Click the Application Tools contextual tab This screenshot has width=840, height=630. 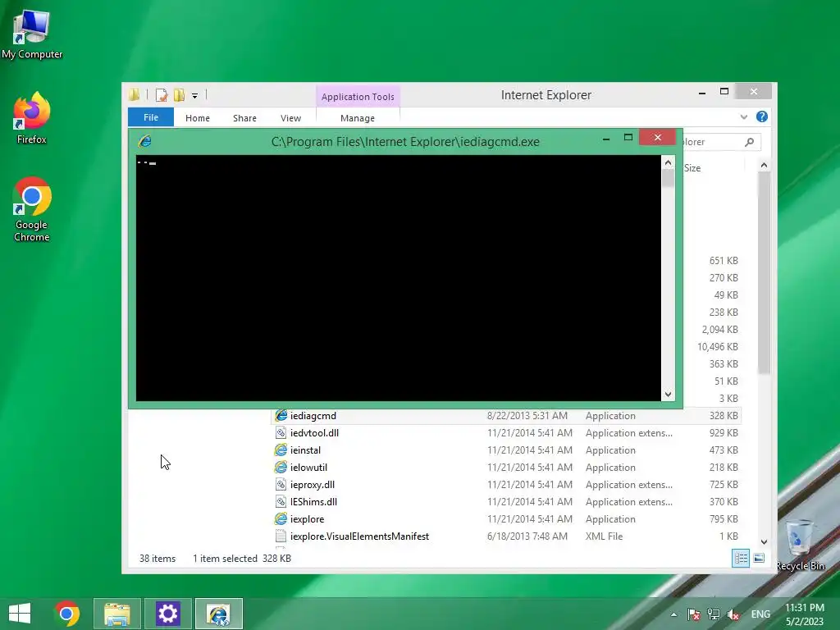[x=358, y=97]
